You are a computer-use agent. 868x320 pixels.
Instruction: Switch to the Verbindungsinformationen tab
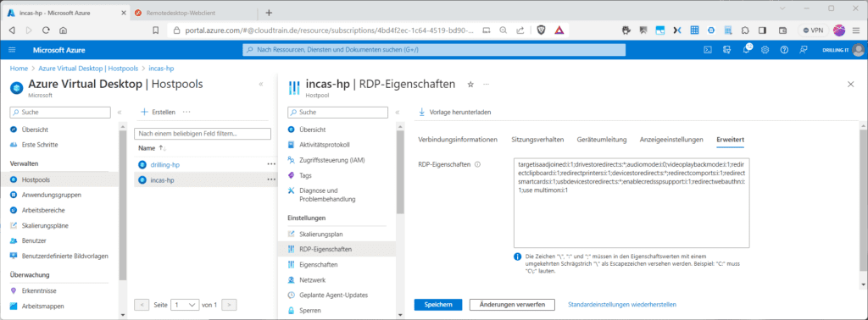(458, 140)
